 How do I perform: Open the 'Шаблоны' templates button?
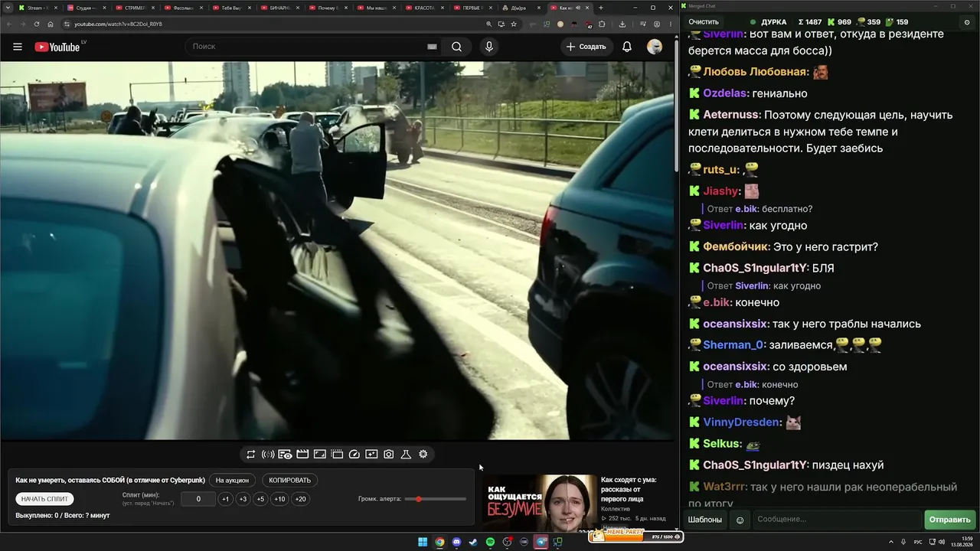point(704,520)
